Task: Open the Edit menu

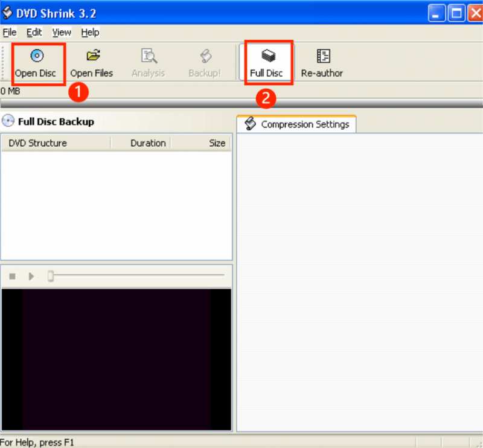Action: (34, 32)
